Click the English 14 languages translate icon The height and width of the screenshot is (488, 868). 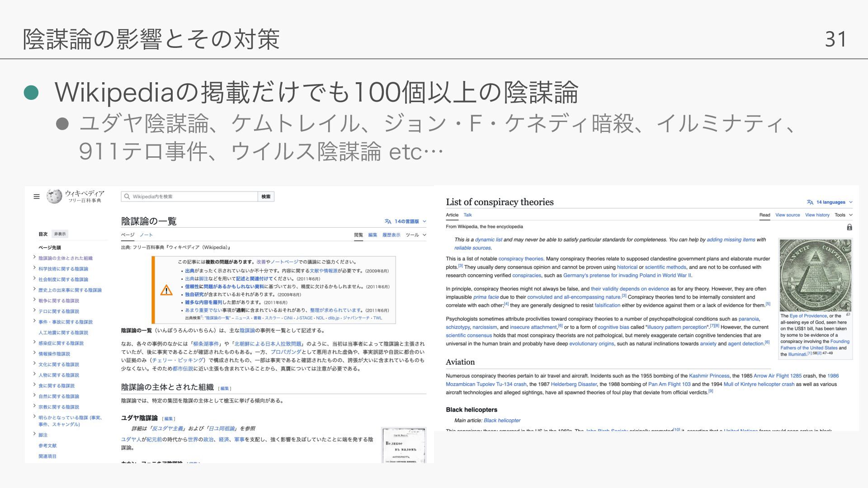click(x=810, y=202)
